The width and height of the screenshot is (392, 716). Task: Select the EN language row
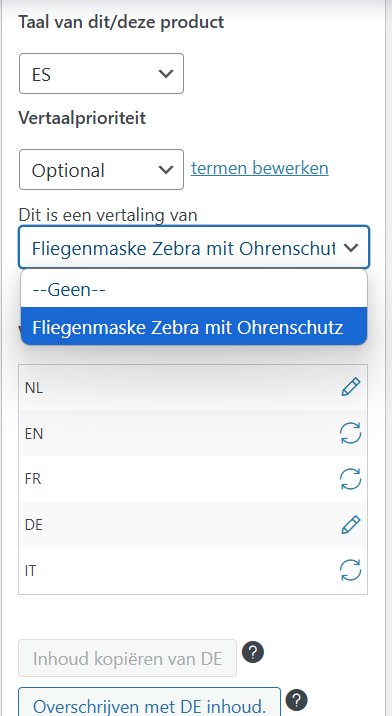[193, 433]
